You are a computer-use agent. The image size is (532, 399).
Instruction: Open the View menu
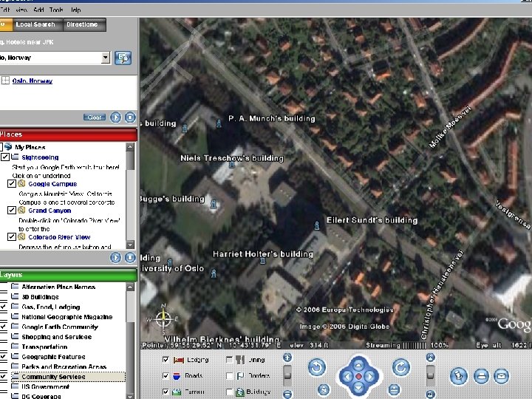21,10
